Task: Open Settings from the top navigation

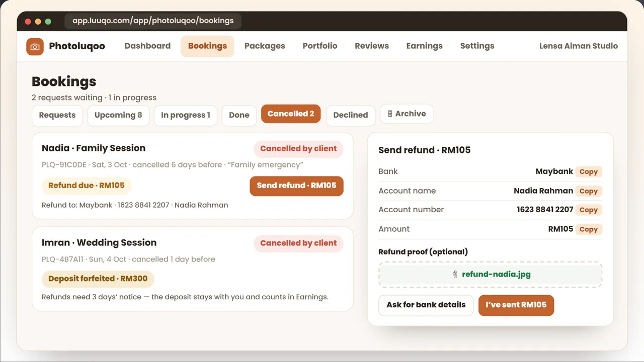Action: (x=477, y=46)
